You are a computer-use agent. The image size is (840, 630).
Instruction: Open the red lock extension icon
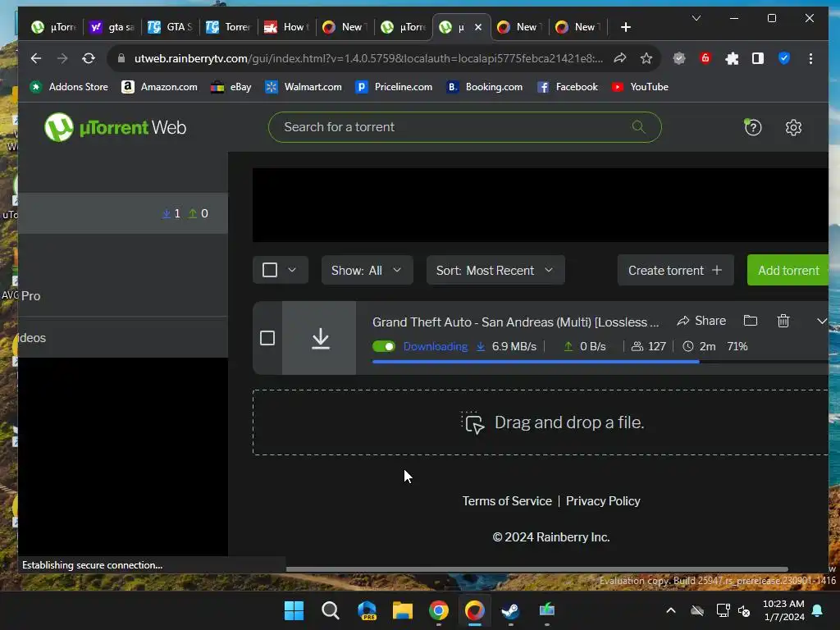(705, 58)
